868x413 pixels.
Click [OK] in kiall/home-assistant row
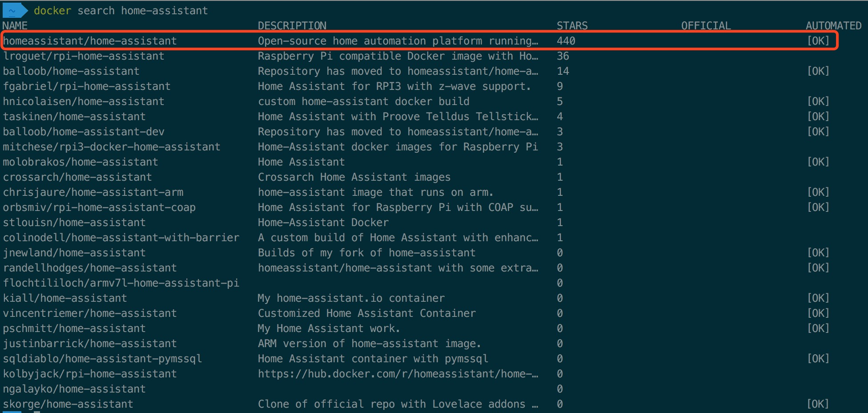pos(818,298)
